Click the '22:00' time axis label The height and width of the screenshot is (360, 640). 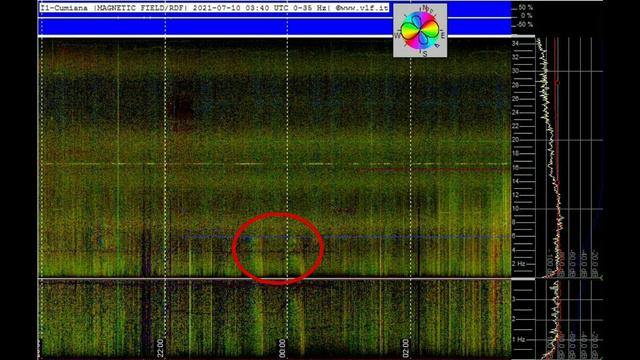[x=160, y=348]
